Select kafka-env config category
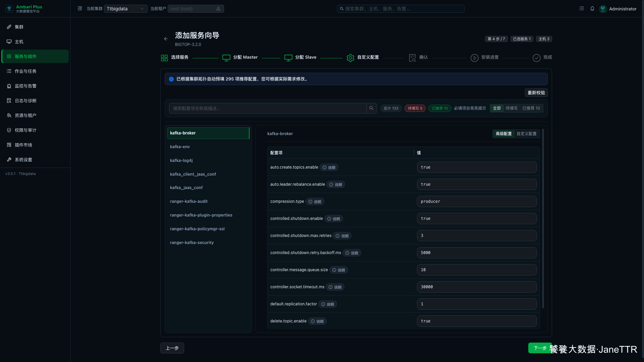644x362 pixels. 208,147
